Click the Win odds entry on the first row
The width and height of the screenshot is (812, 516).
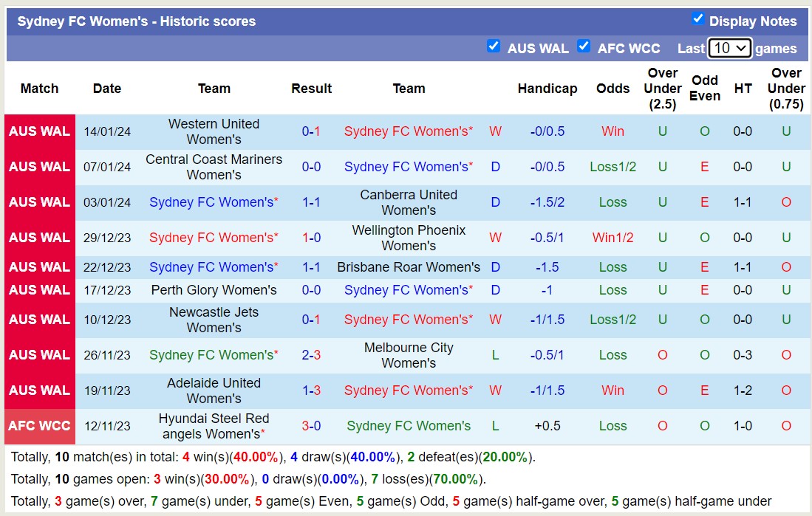coord(613,131)
